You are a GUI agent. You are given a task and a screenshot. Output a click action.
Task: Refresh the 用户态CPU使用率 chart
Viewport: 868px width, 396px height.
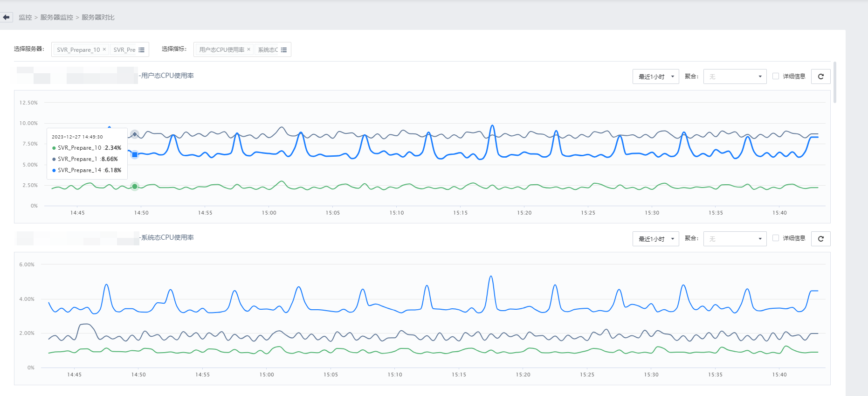click(x=821, y=76)
